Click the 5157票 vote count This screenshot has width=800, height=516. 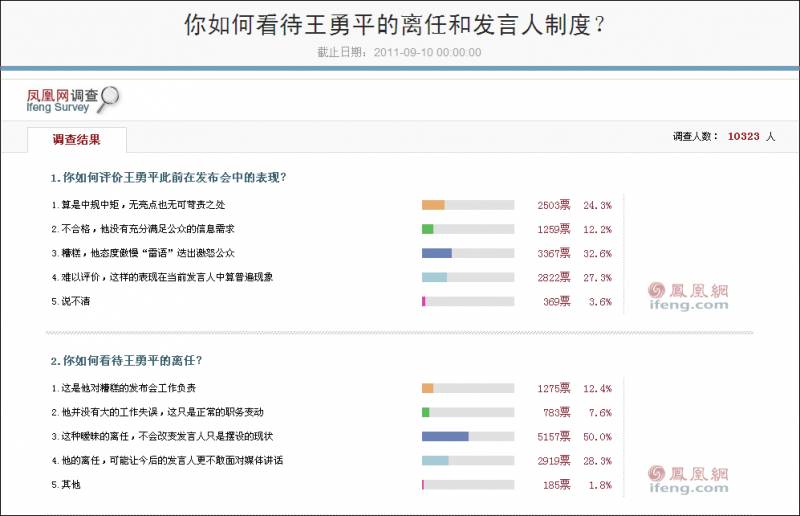click(x=552, y=436)
